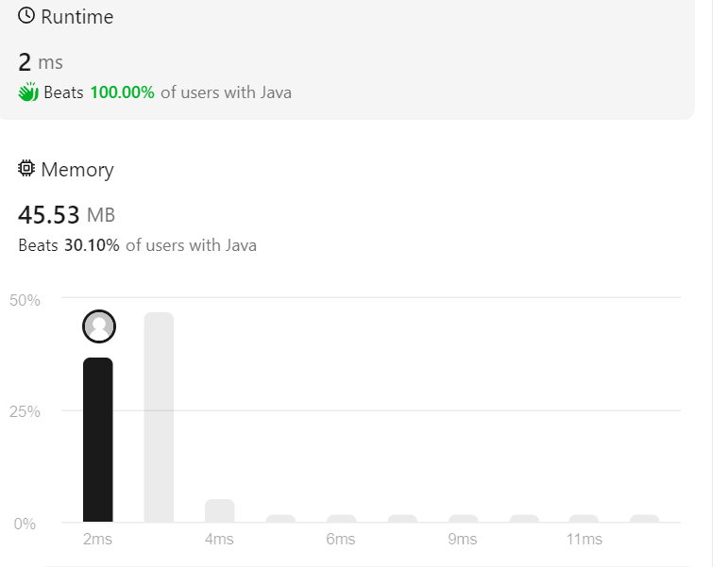728x567 pixels.
Task: Select the tallest light gray bar
Action: tap(159, 417)
